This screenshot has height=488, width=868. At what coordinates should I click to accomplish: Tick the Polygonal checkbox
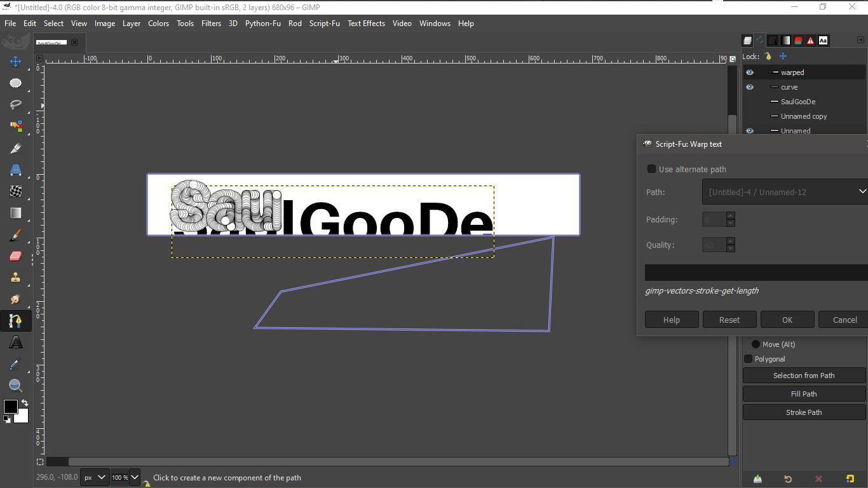[x=748, y=359]
